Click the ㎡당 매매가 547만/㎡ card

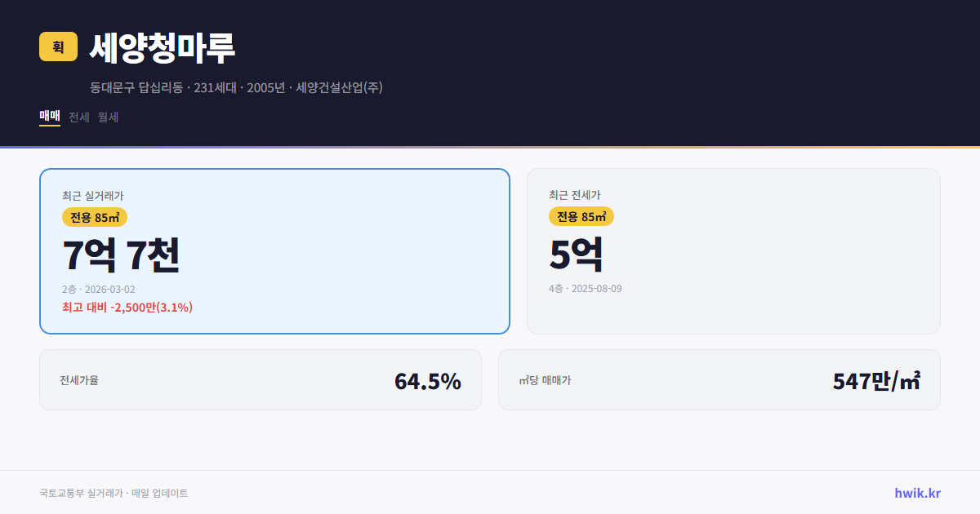point(719,379)
